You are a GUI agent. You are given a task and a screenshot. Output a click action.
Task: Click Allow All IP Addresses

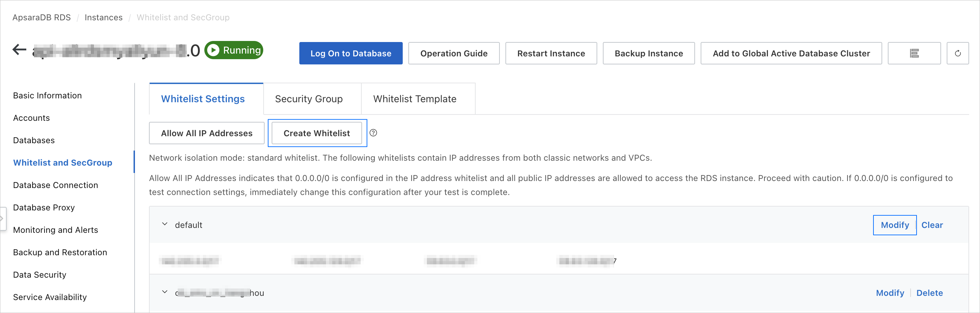coord(206,133)
